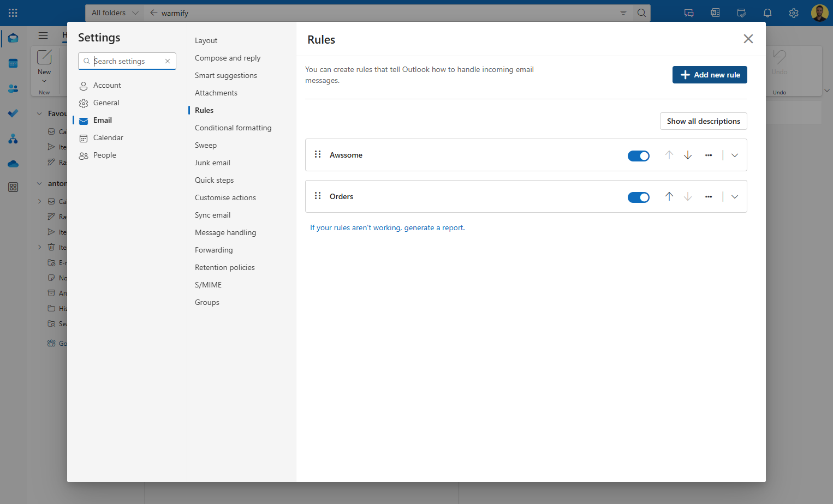Open search filter options icon
Screen dimensions: 833x504
(623, 13)
